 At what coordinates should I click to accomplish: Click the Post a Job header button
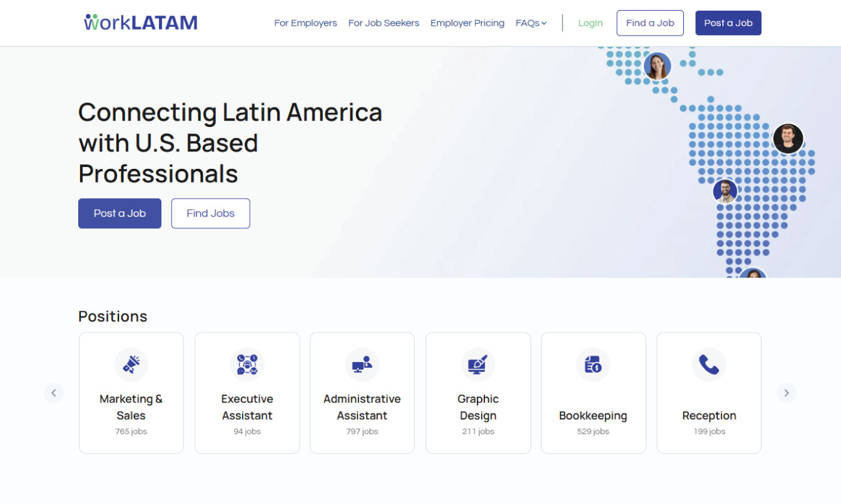click(728, 23)
